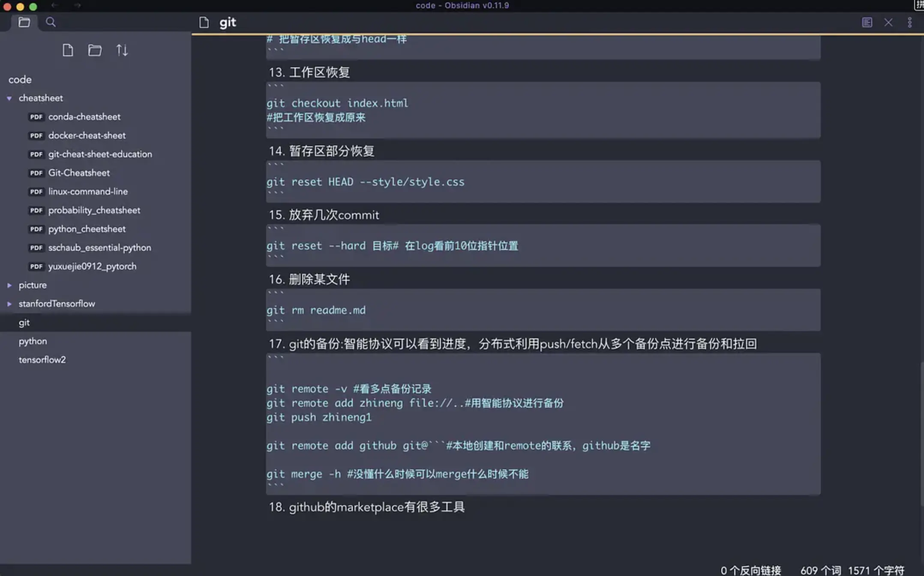
Task: Toggle preview mode icon in header
Action: pos(867,22)
